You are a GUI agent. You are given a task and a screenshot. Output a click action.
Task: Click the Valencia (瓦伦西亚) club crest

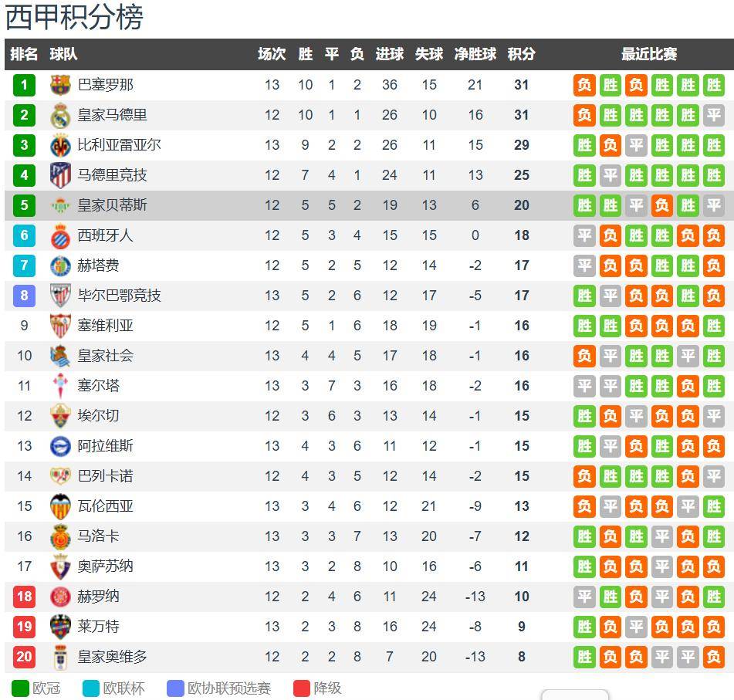coord(60,506)
